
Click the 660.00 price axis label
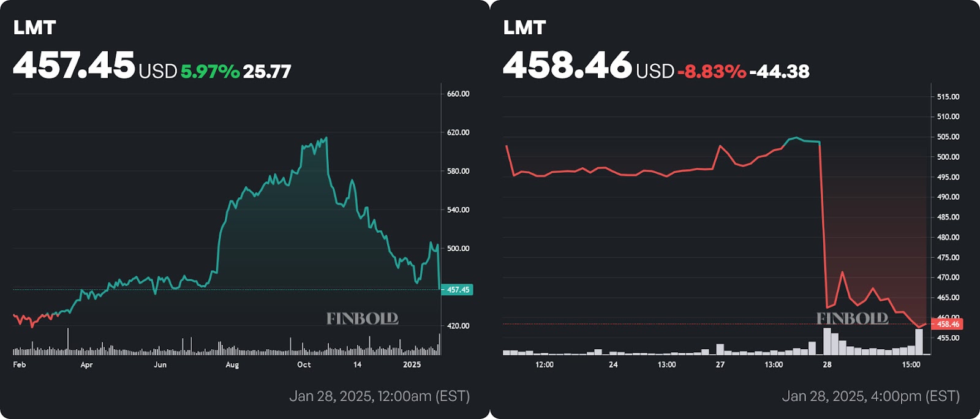(458, 94)
